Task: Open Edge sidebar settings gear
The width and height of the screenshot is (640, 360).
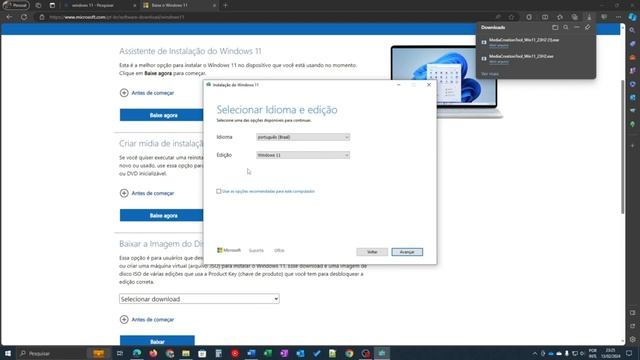Action: click(x=633, y=339)
